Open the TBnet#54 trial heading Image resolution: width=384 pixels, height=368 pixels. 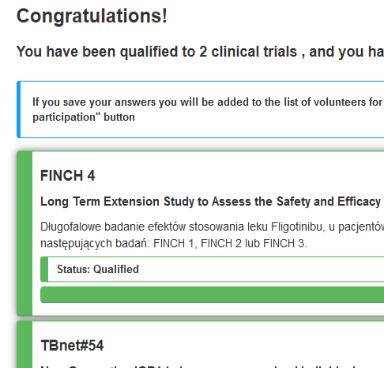click(x=72, y=346)
